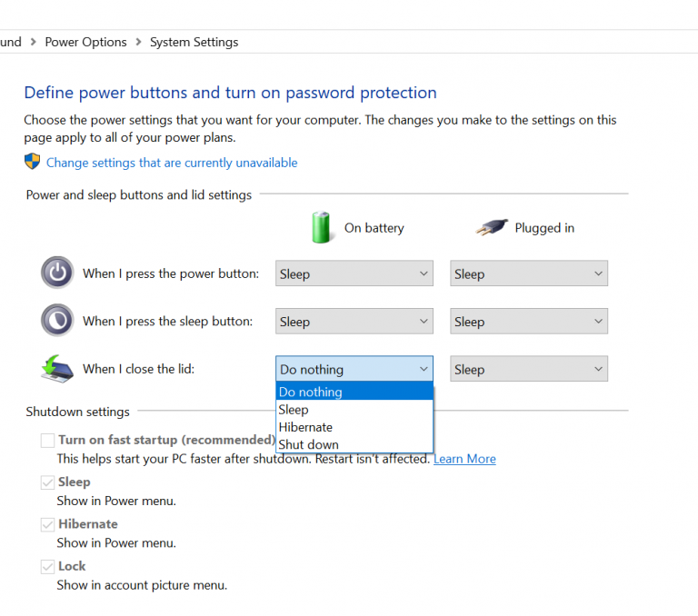Toggle the fast startup checkbox

[x=47, y=440]
